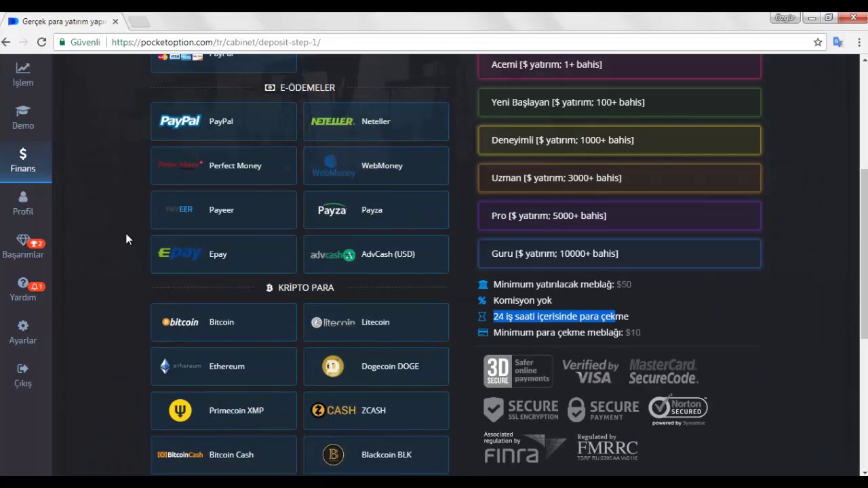The image size is (868, 488).
Task: Click the Komisyon yok text
Action: click(522, 300)
